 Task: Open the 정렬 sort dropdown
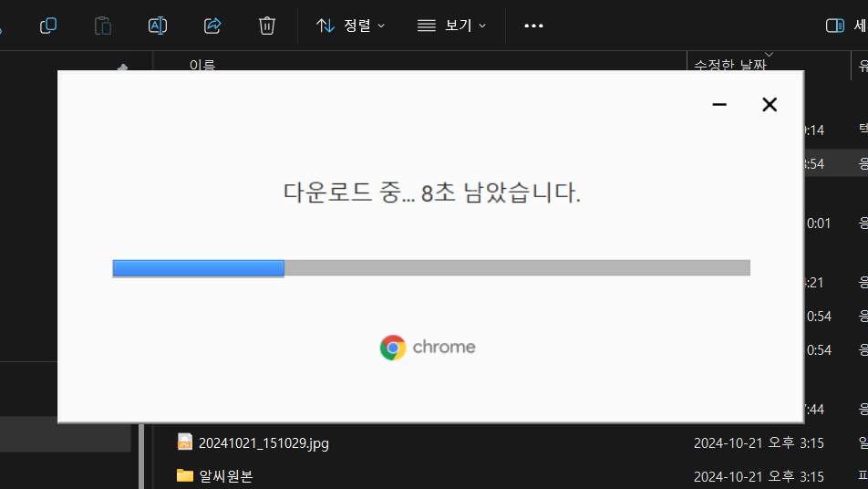(350, 26)
